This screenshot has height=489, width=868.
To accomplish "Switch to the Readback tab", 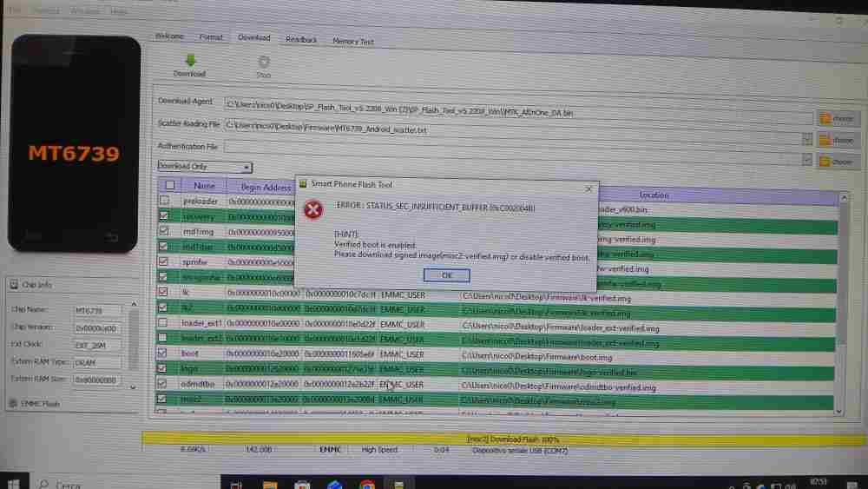I will 301,40.
